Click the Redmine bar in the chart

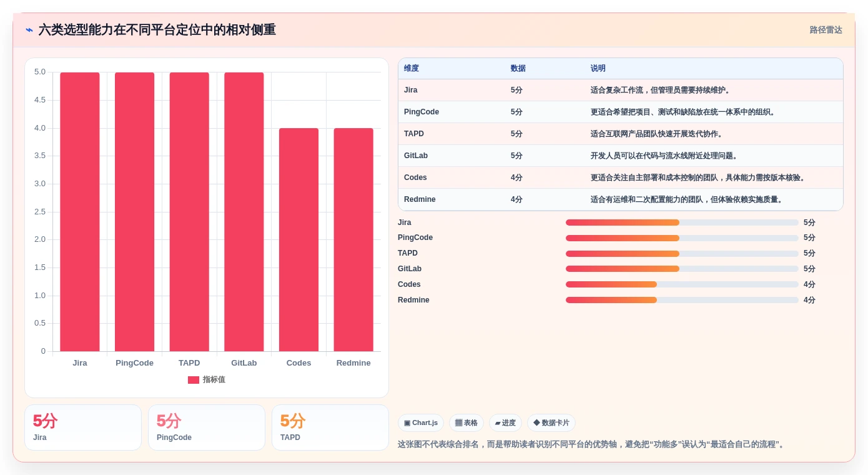[x=353, y=240]
